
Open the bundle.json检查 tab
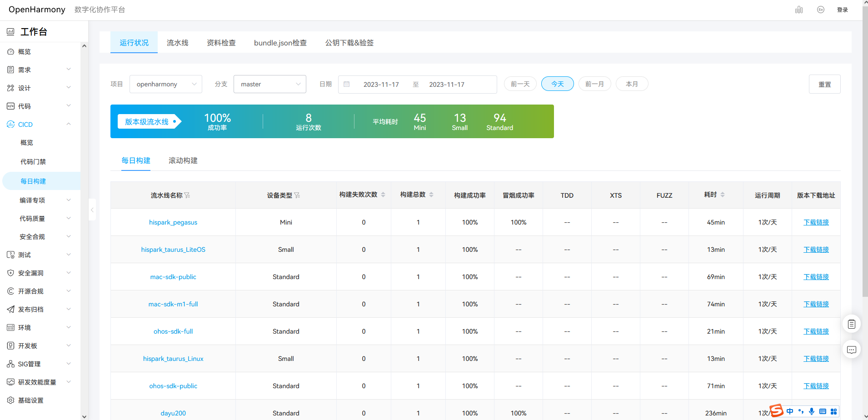pos(280,43)
